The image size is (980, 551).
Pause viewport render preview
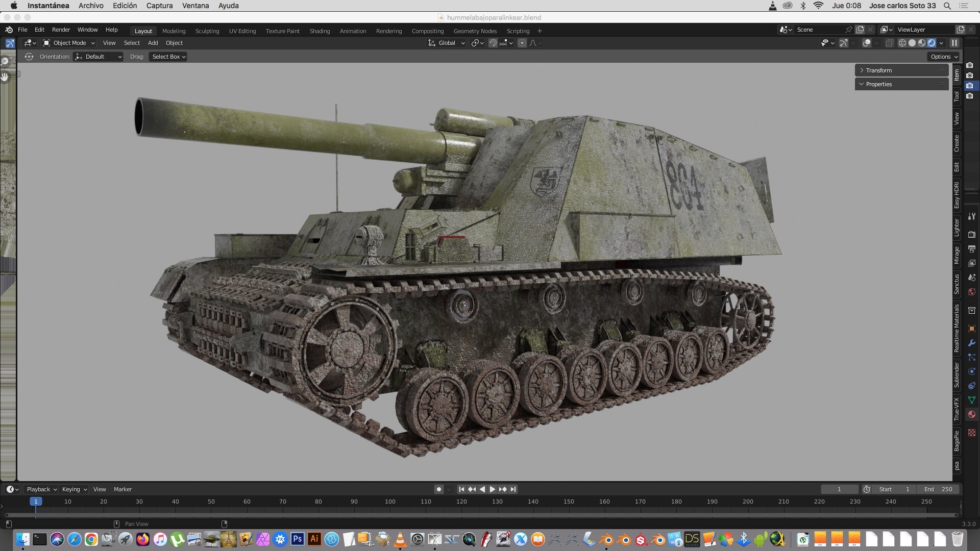click(x=954, y=43)
